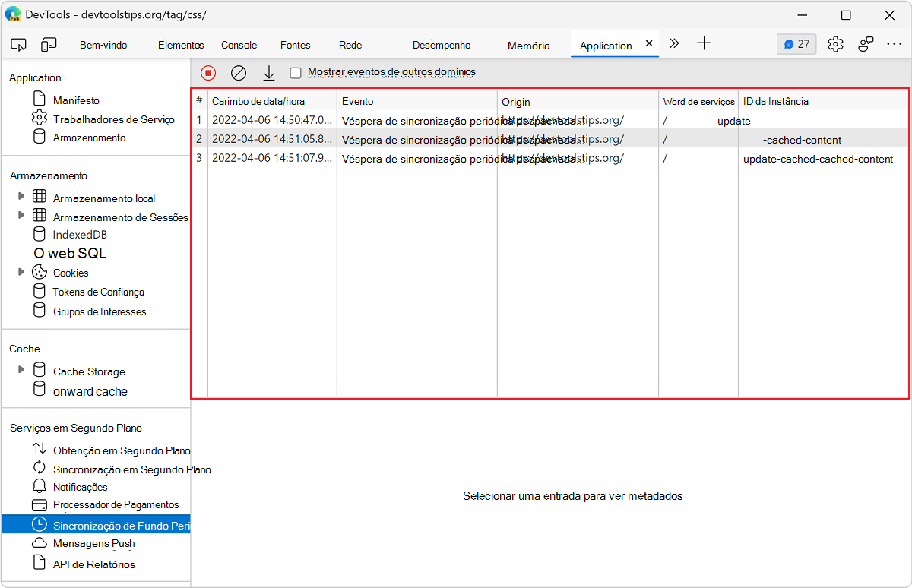Switch to the Bem-vindo tab
The image size is (912, 588).
[103, 45]
